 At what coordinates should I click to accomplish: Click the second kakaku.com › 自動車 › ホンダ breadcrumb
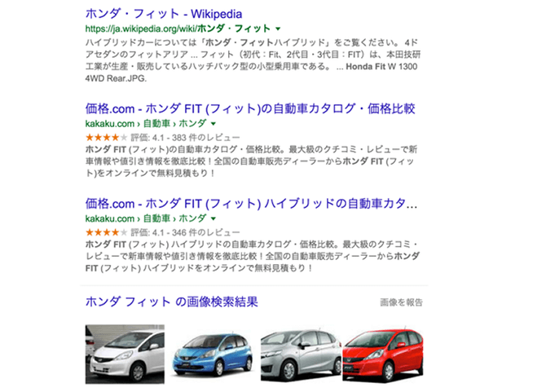[x=146, y=218]
